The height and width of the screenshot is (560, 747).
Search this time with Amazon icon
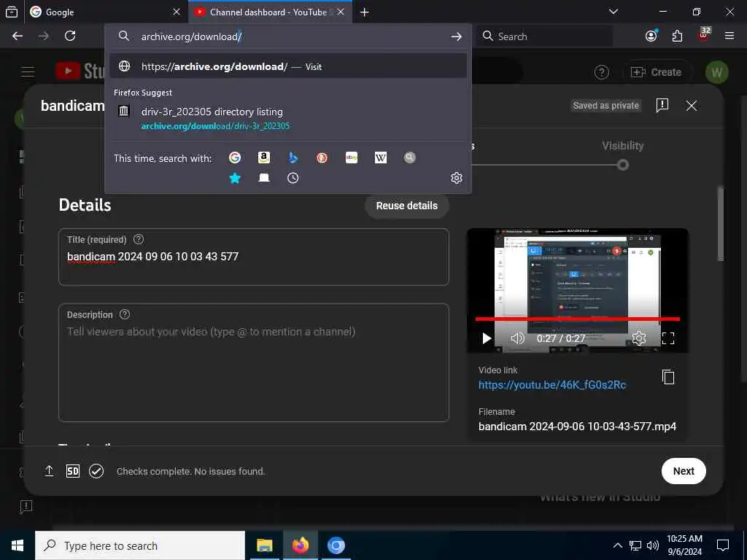click(264, 157)
